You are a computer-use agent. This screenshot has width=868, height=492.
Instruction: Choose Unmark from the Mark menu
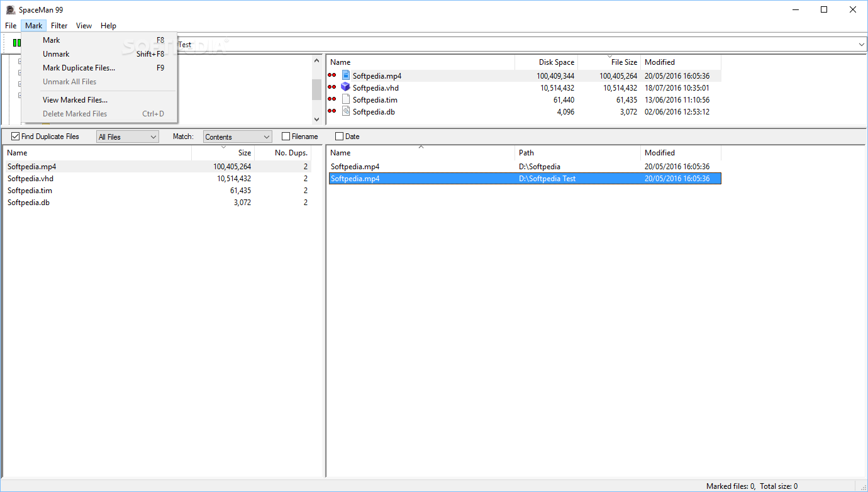(x=99, y=54)
